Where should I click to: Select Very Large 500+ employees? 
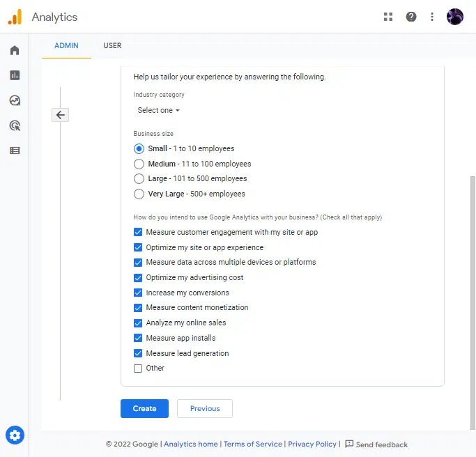139,194
